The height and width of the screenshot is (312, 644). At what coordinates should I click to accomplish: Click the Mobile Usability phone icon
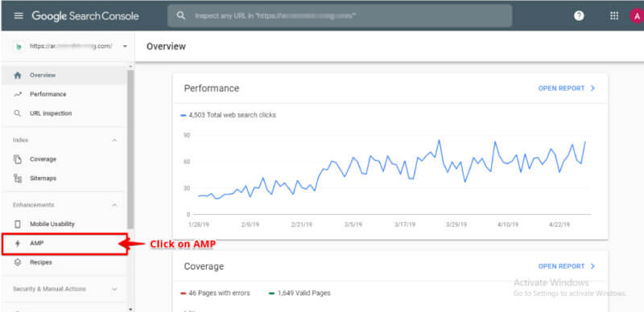coord(17,224)
